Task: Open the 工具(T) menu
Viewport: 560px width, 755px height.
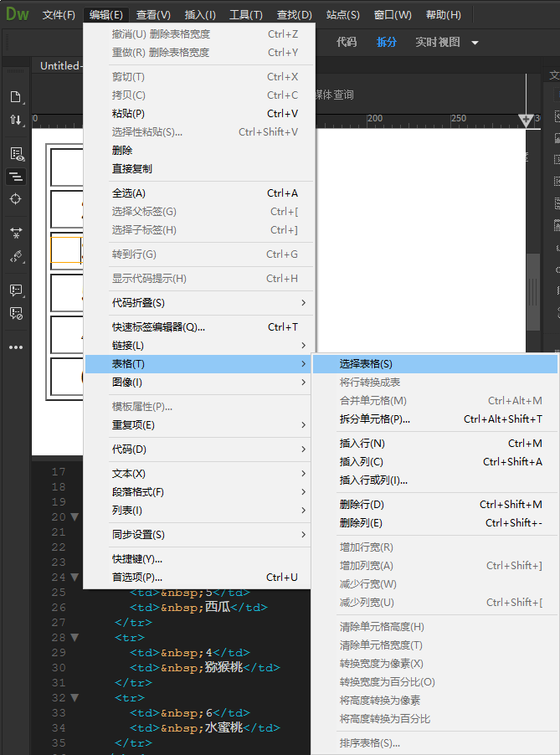Action: pos(245,15)
